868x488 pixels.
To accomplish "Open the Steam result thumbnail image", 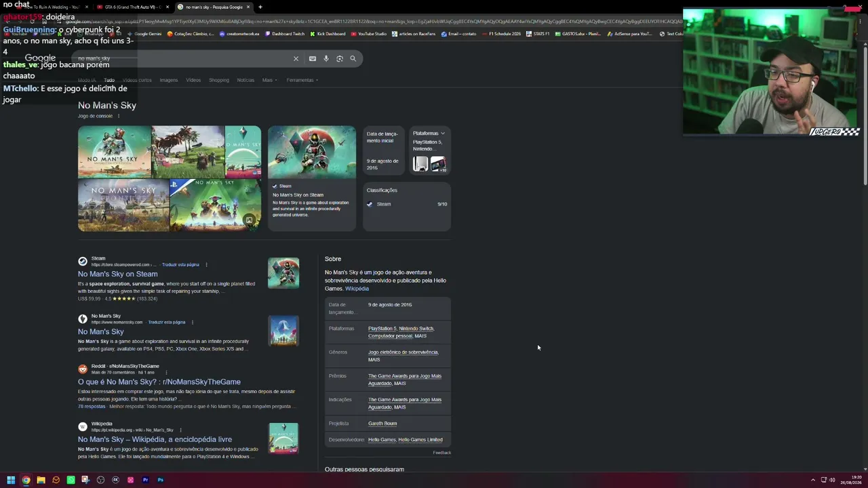I will pyautogui.click(x=283, y=272).
